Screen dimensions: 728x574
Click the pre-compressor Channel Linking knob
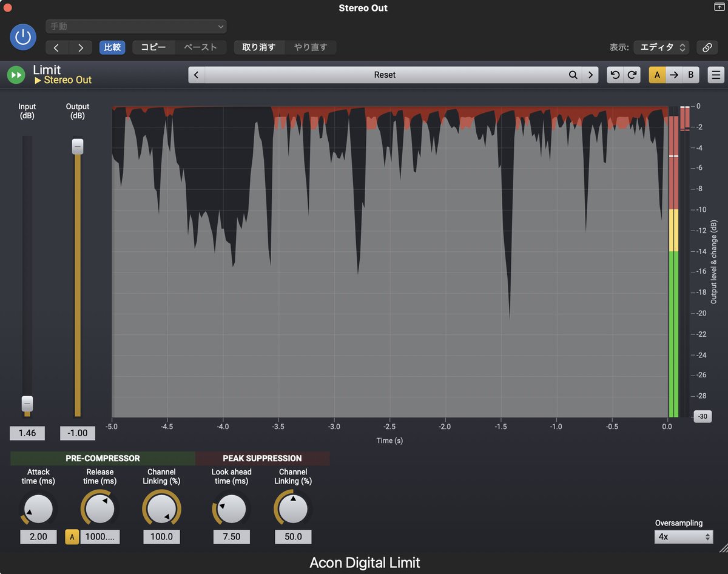point(161,508)
